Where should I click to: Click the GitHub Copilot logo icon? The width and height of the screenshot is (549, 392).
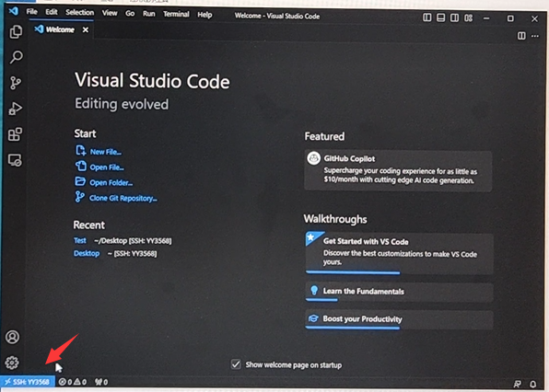(314, 158)
